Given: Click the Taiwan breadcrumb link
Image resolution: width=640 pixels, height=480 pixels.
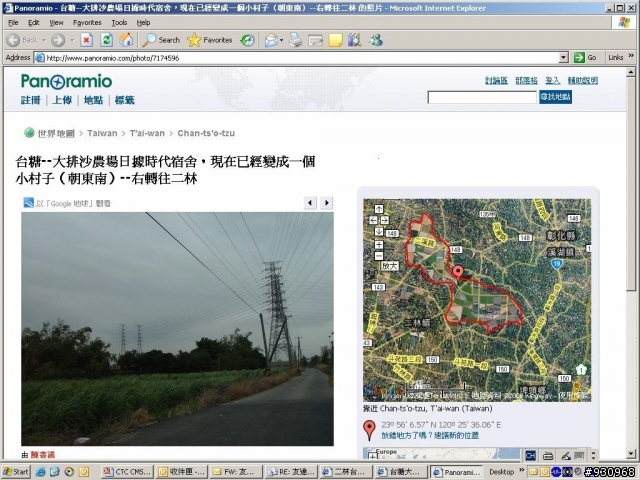Looking at the screenshot, I should pos(102,133).
